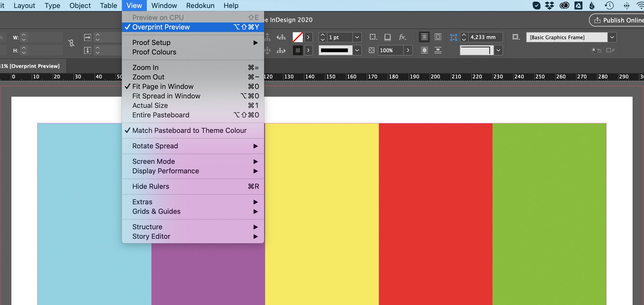Click the link width and height chain icon
The height and width of the screenshot is (305, 644).
coord(71,43)
